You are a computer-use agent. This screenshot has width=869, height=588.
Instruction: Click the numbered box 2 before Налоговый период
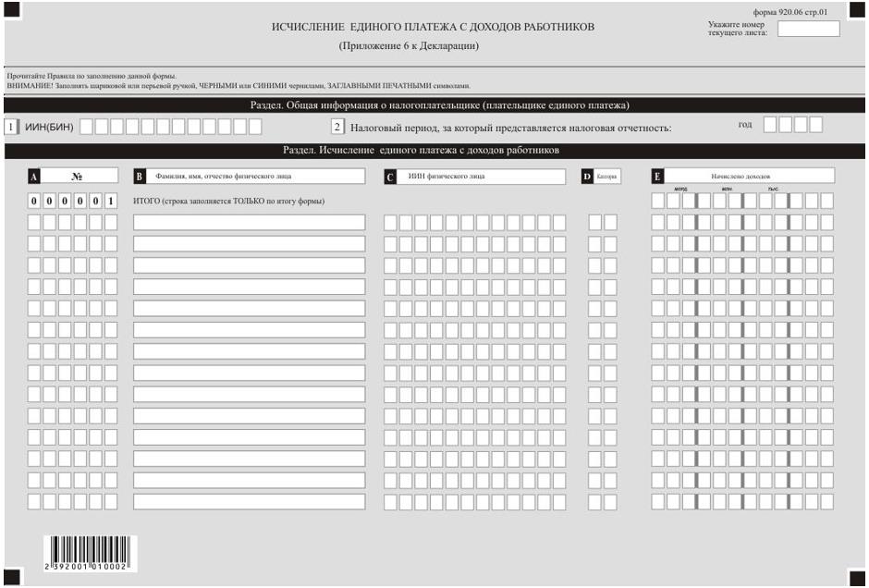coord(337,127)
